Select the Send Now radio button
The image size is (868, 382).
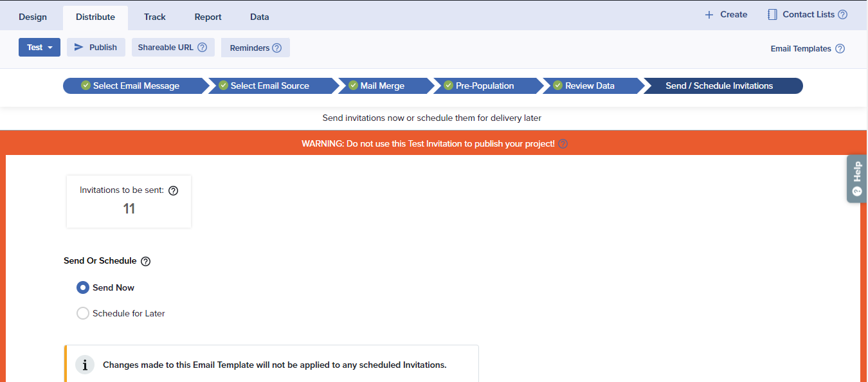coord(83,287)
